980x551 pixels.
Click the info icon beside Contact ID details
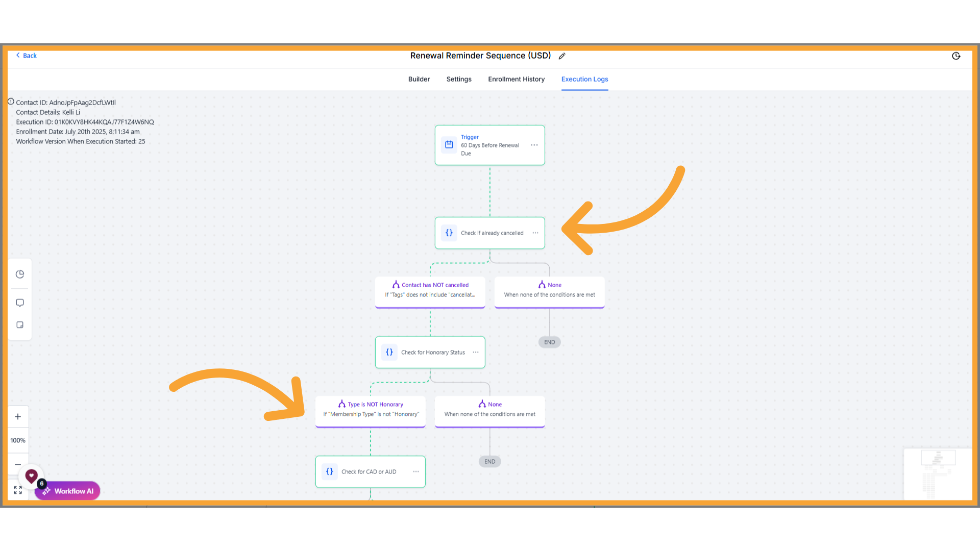[x=11, y=101]
